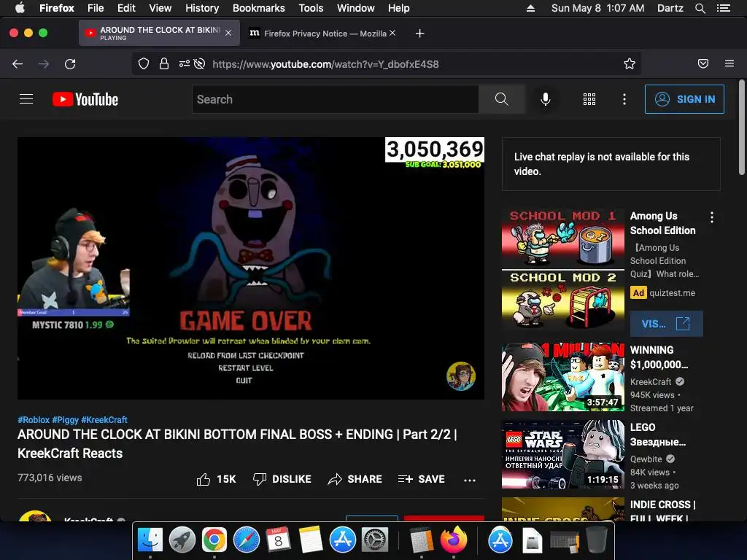Click the address bar URL
This screenshot has height=560, width=747.
pos(325,64)
